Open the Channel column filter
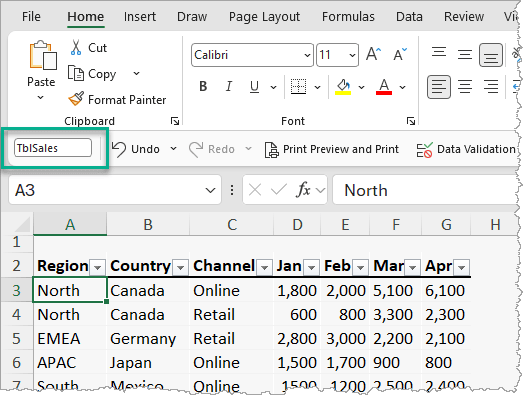523x395 pixels. 265,267
